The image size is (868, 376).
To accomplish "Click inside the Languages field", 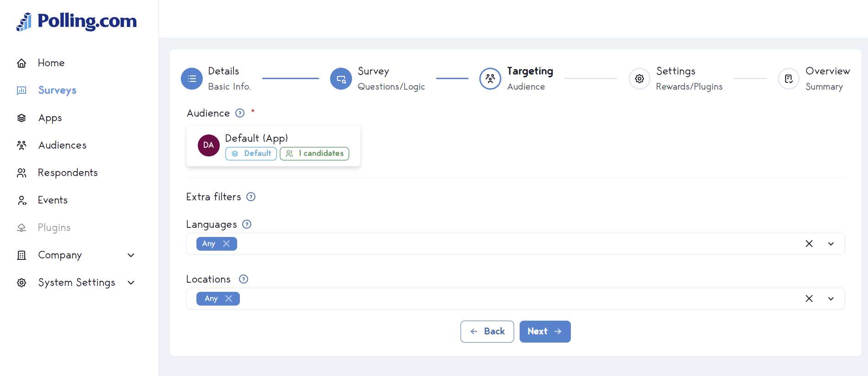I will pos(515,244).
